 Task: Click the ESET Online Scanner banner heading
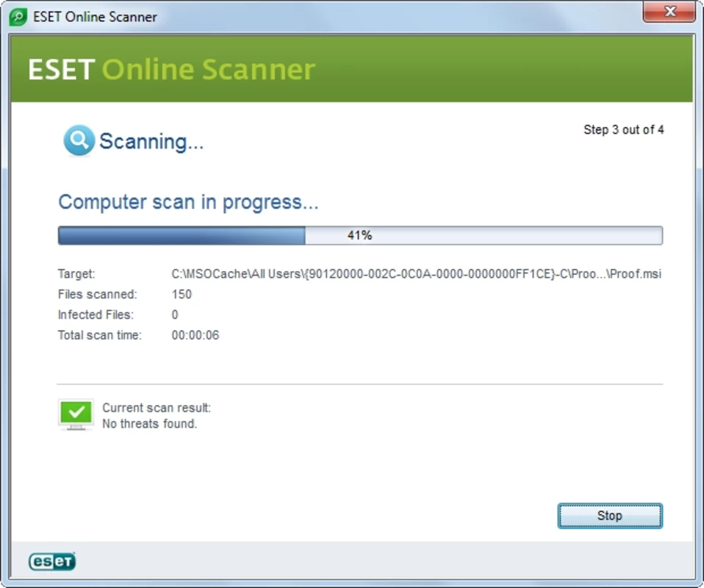(x=171, y=69)
